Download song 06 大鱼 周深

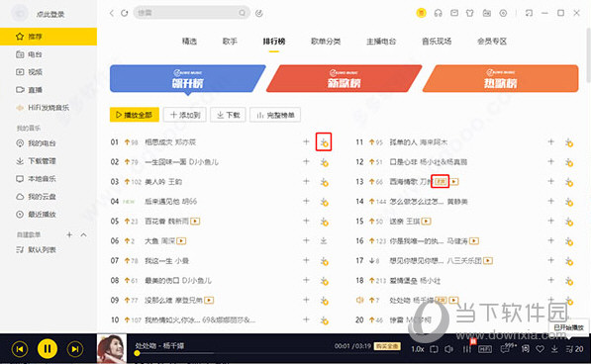pyautogui.click(x=324, y=241)
